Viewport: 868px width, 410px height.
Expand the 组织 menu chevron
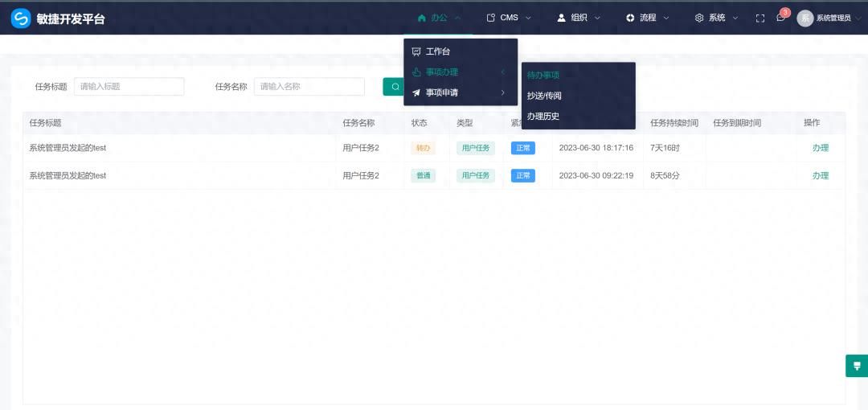click(x=596, y=18)
